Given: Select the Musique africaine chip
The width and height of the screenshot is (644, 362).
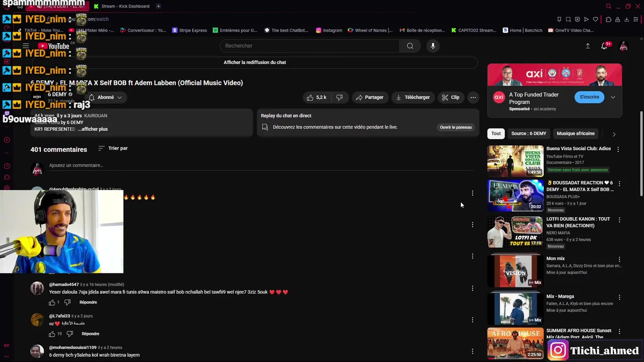Looking at the screenshot, I should [576, 133].
